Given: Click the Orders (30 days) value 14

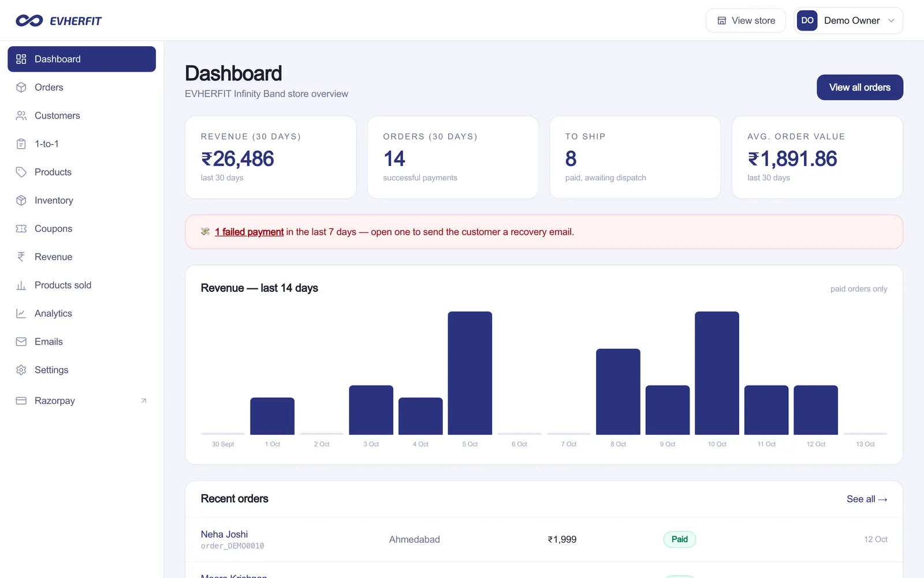Looking at the screenshot, I should pos(394,159).
